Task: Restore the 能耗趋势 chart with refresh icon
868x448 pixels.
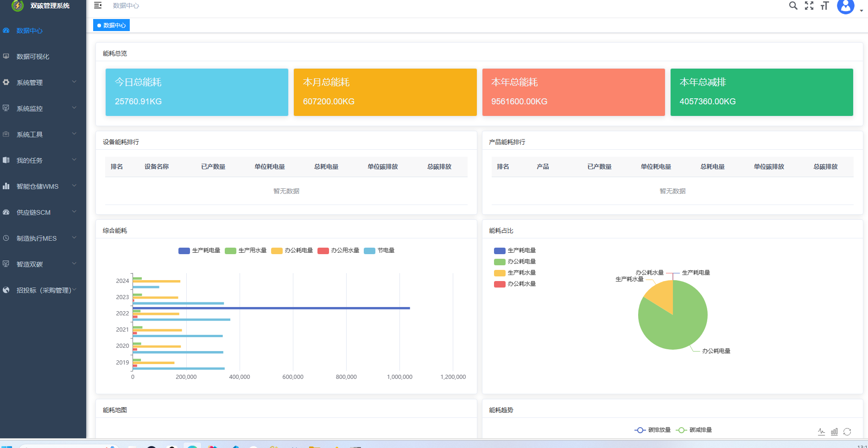Action: coord(847,431)
